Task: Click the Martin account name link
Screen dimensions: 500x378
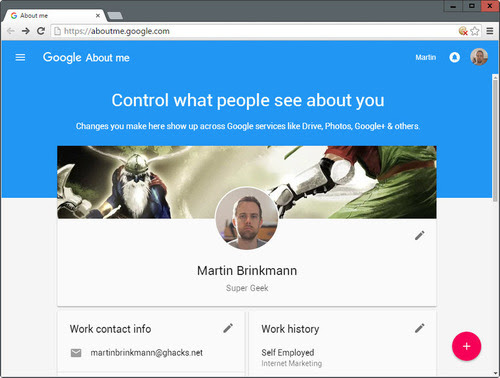Action: coord(425,57)
